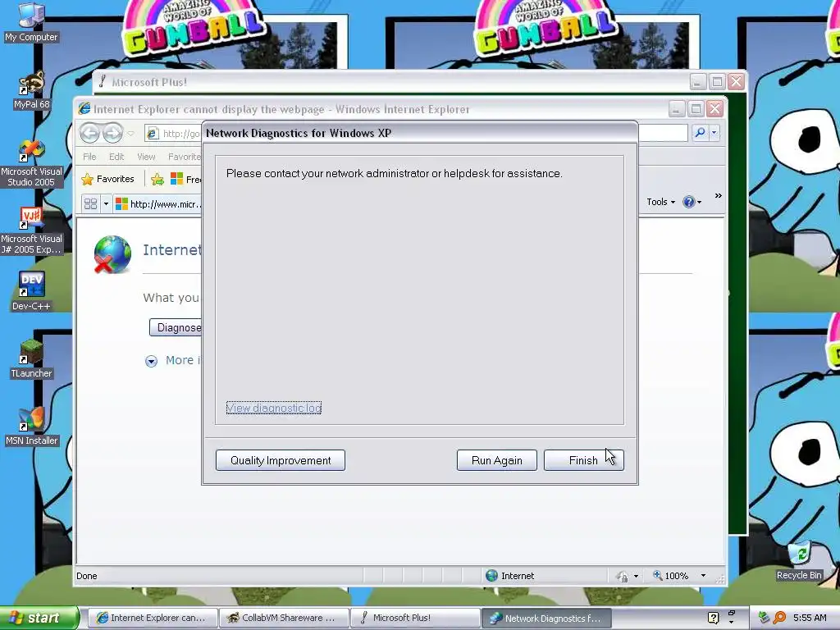Launch MyPal 68 browser shortcut

(31, 90)
